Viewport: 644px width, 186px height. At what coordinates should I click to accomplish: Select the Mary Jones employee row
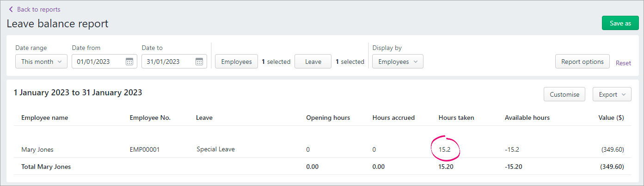pyautogui.click(x=37, y=149)
